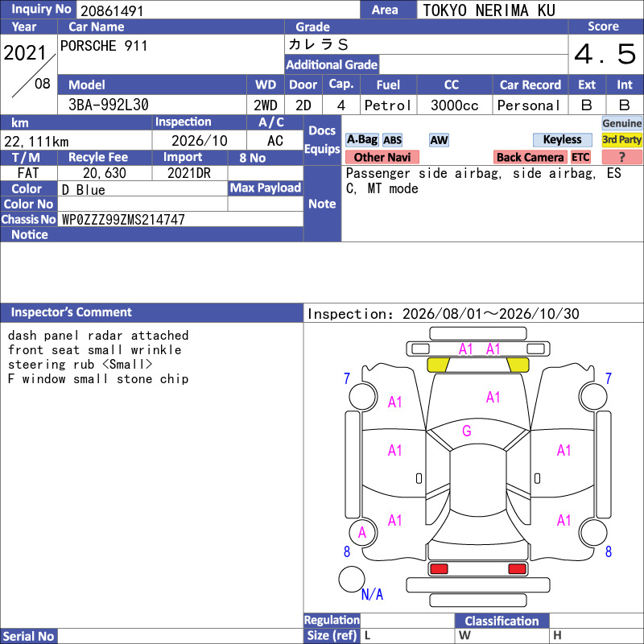This screenshot has width=644, height=644.
Task: Click the comment 'dash panel radar attached'
Action: point(98,335)
